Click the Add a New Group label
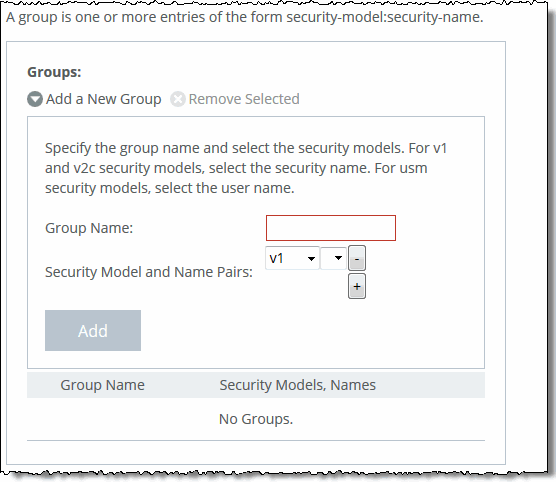This screenshot has height=482, width=556. pos(104,99)
